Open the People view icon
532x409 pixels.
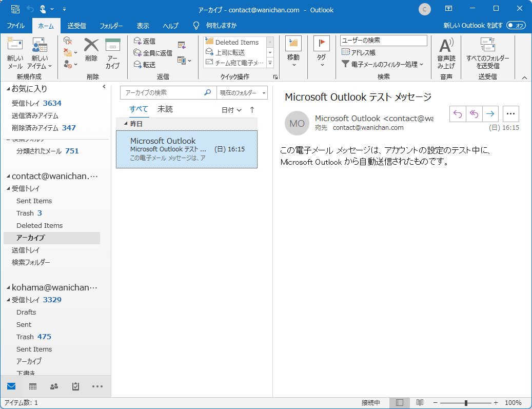click(x=54, y=386)
